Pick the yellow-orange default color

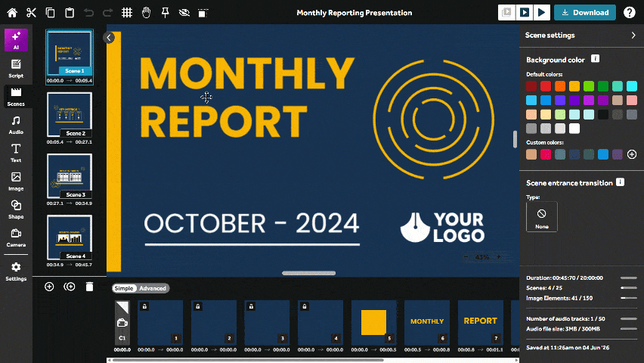point(574,86)
